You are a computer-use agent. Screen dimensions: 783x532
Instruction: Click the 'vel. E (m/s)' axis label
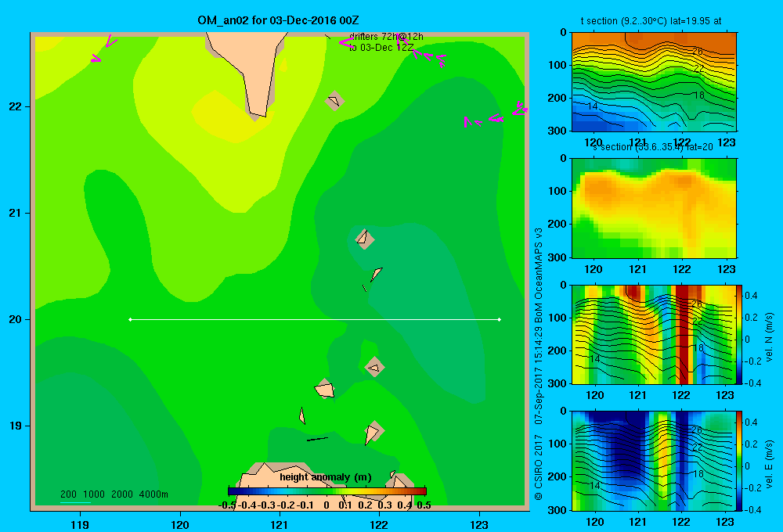769,463
